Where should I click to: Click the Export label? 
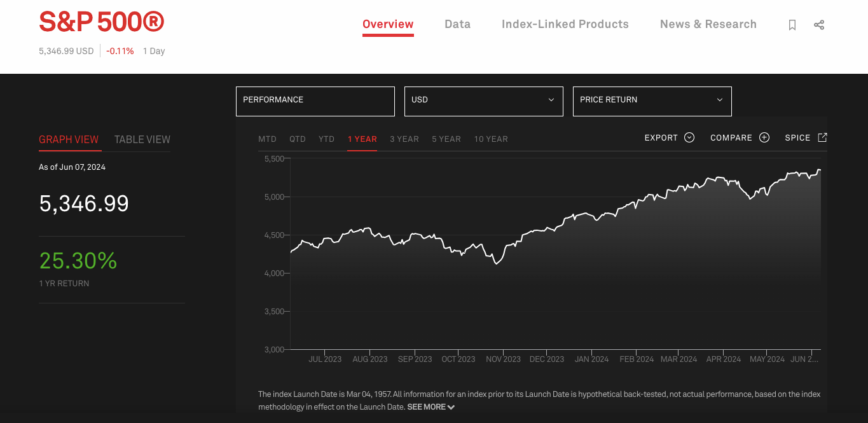(x=661, y=137)
